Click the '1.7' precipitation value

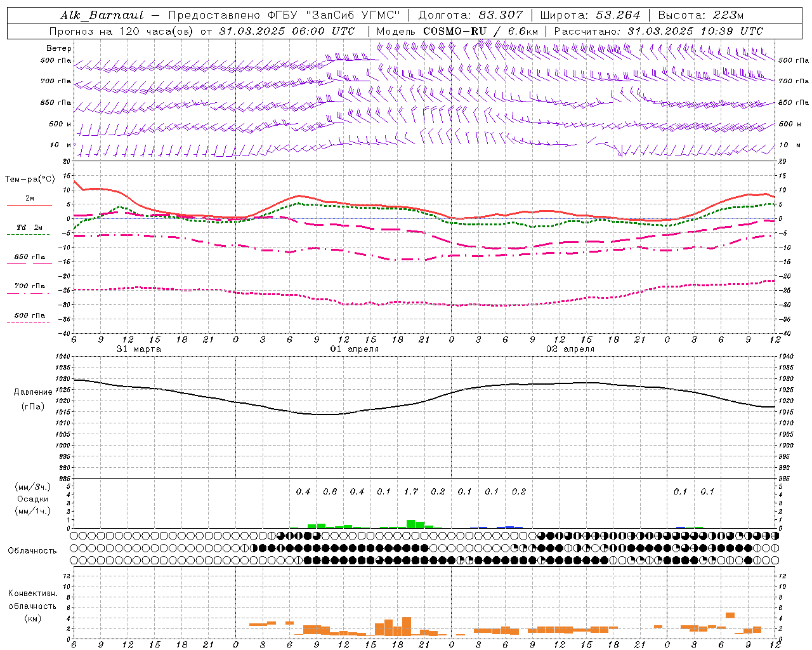(411, 491)
